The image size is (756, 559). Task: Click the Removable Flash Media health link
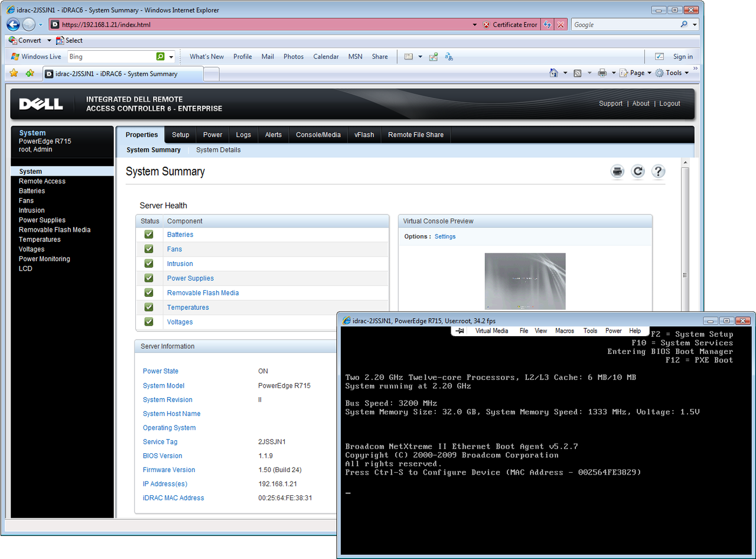pyautogui.click(x=203, y=293)
